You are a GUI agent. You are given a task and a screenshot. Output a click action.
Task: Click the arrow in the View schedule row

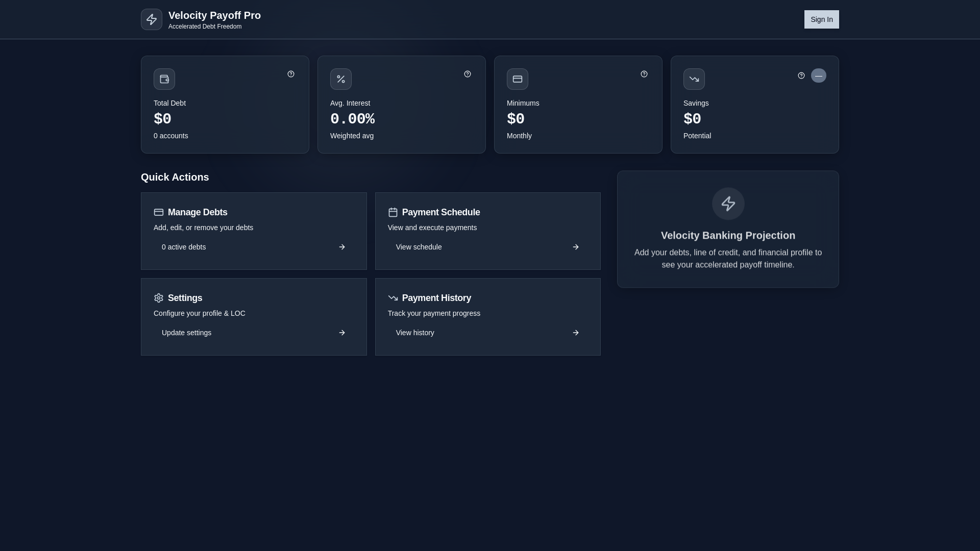[x=576, y=247]
